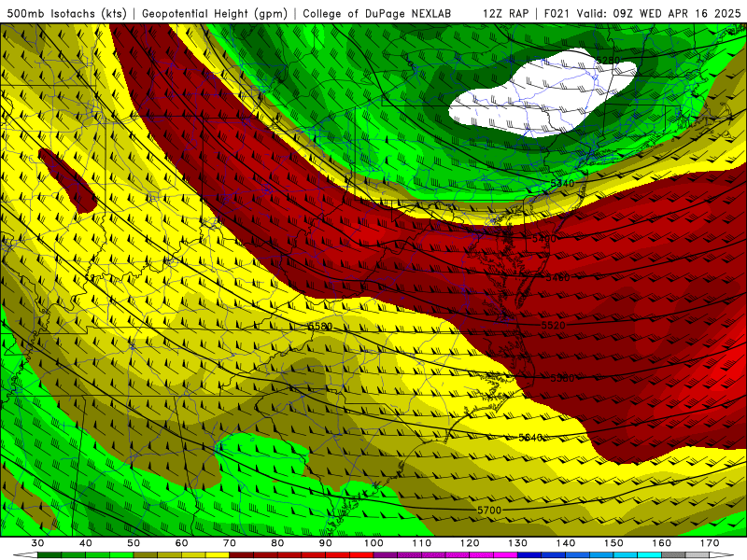Click the color bar value 160

[662, 543]
